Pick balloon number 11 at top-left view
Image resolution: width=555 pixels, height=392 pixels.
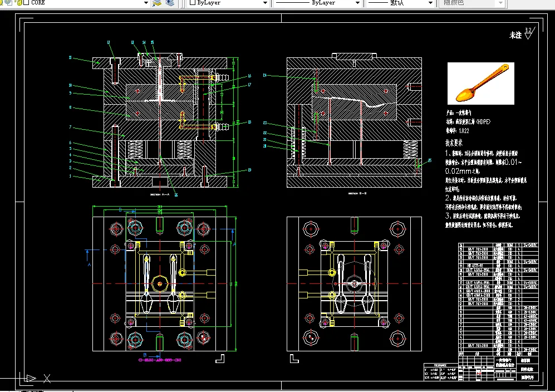(x=70, y=57)
